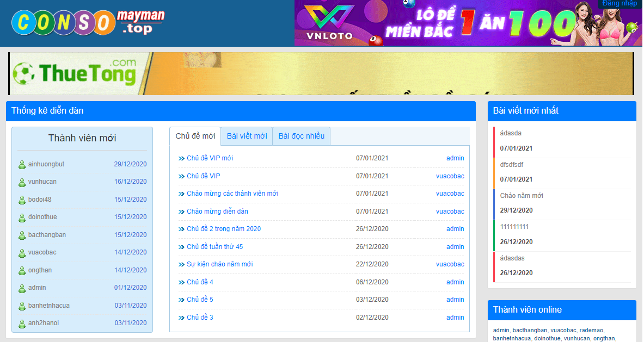Click the Đăng nhập login link

tap(620, 4)
